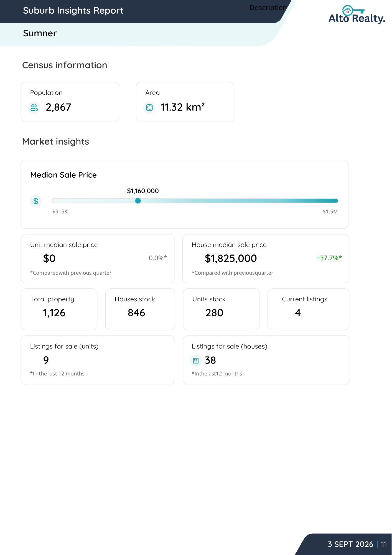
Task: Click the "Units stock" label
Action: point(209,299)
